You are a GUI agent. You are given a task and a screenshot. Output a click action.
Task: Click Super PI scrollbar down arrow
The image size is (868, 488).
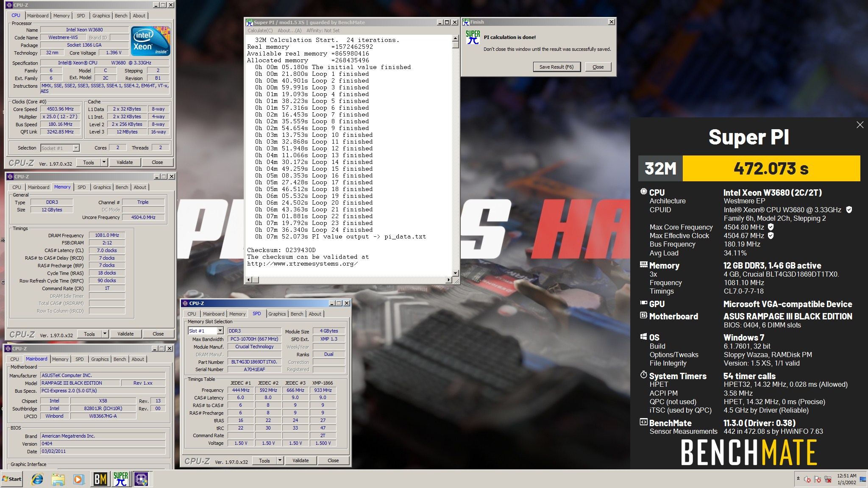456,273
